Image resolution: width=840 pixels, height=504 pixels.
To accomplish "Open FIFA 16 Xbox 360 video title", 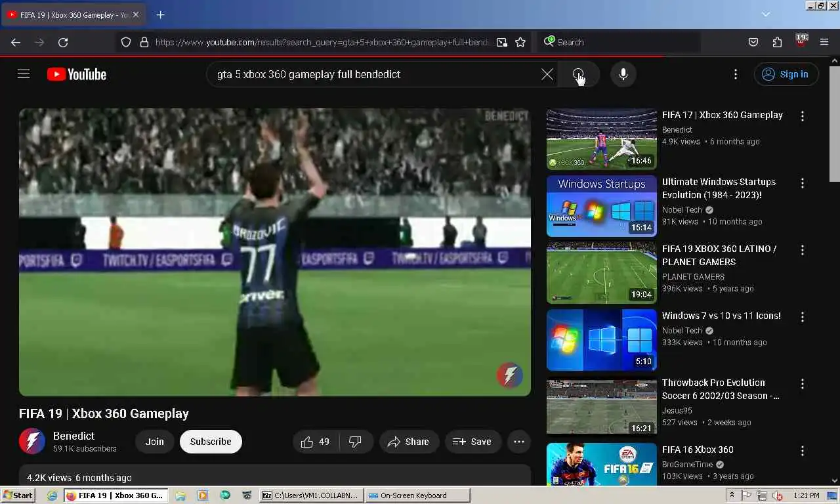I will tap(698, 450).
